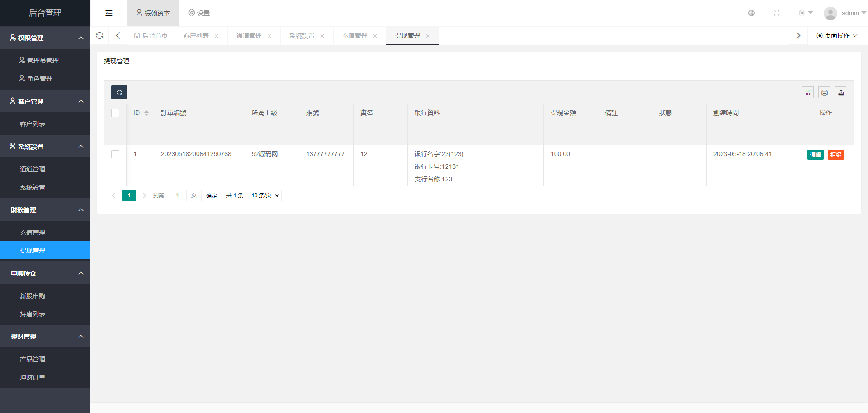Click the export table icon

click(x=840, y=93)
